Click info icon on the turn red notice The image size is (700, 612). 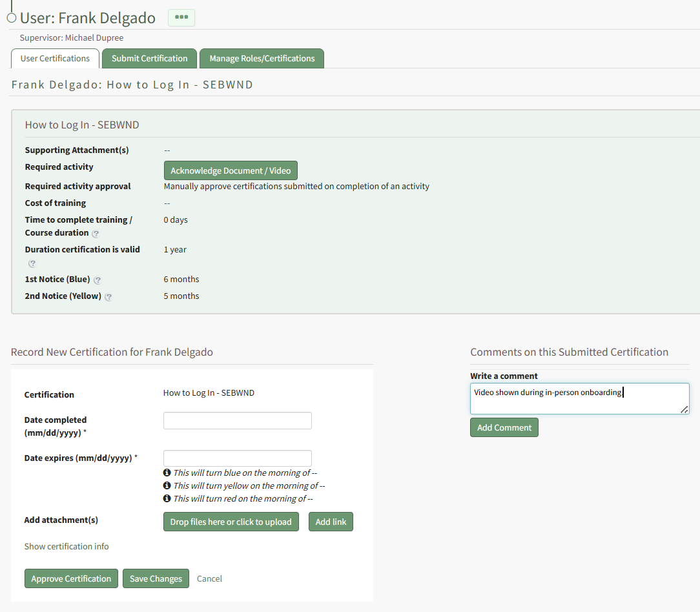point(167,498)
